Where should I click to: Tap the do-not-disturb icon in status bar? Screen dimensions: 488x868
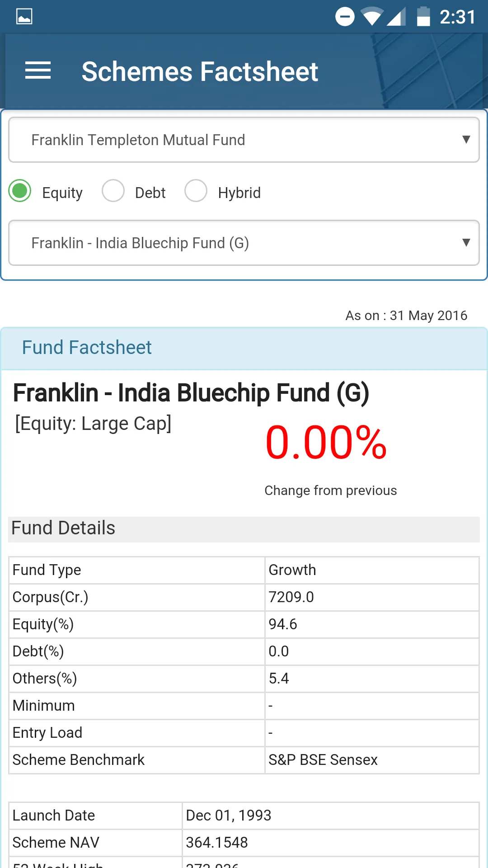point(345,17)
